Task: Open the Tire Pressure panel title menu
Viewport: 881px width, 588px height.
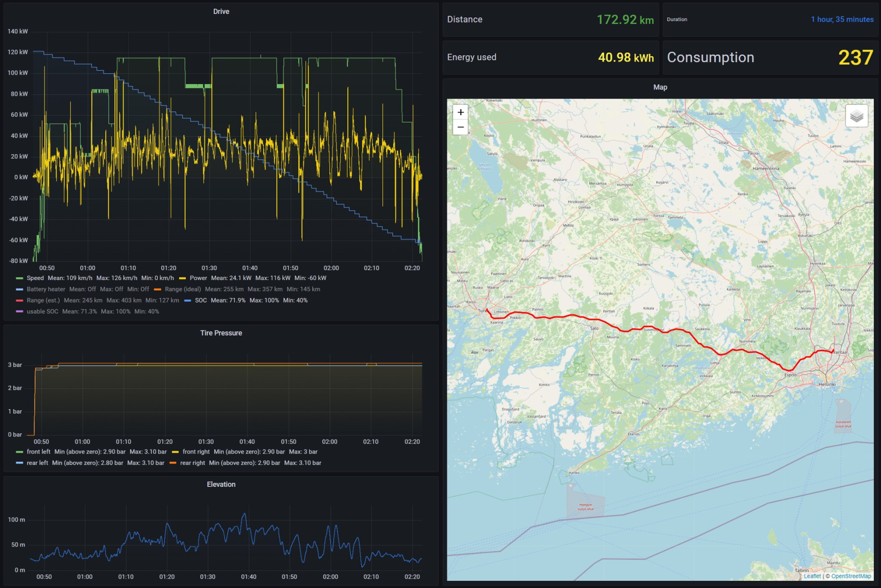Action: [221, 333]
